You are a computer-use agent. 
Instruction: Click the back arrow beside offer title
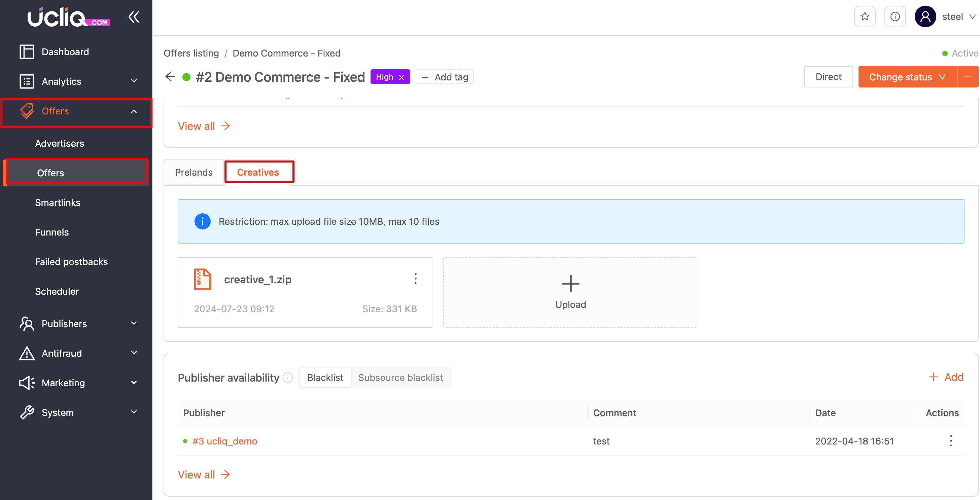170,77
